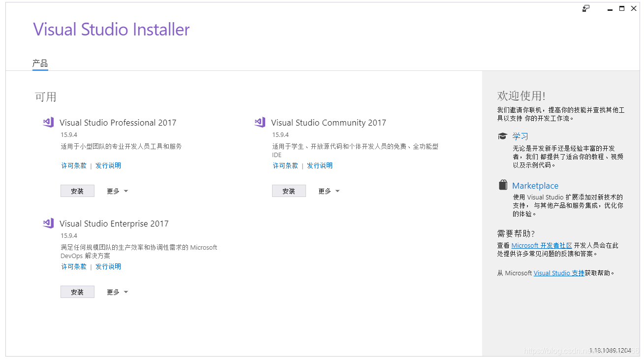Image resolution: width=644 pixels, height=360 pixels.
Task: Click the Visual Studio Community 2017 logo icon
Action: 260,122
